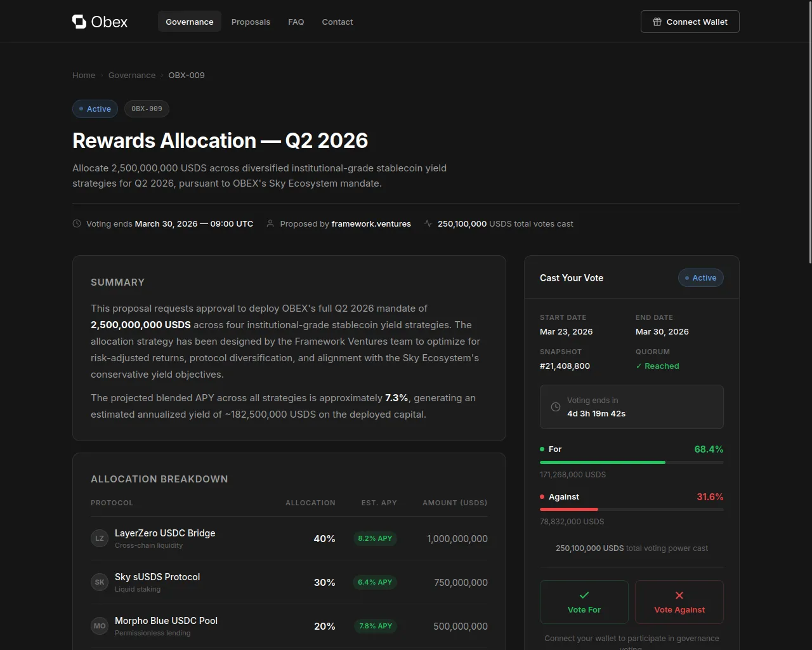Click the SK avatar for Sky sUSDS Protocol

tap(100, 582)
